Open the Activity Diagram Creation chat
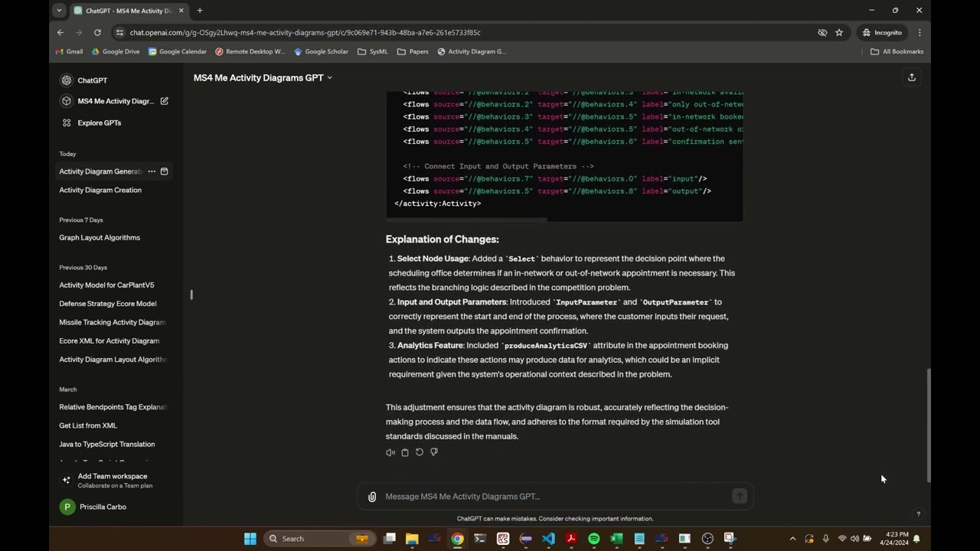The width and height of the screenshot is (980, 551). coord(100,190)
